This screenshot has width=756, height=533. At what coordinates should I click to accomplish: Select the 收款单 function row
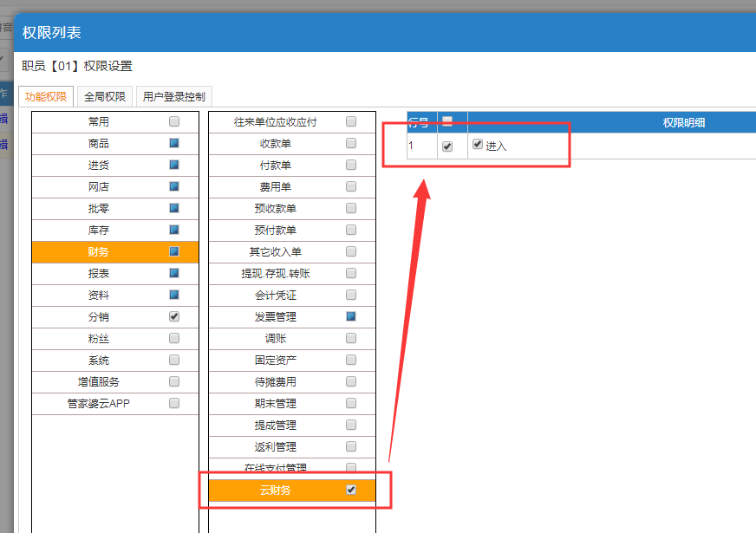tap(292, 144)
